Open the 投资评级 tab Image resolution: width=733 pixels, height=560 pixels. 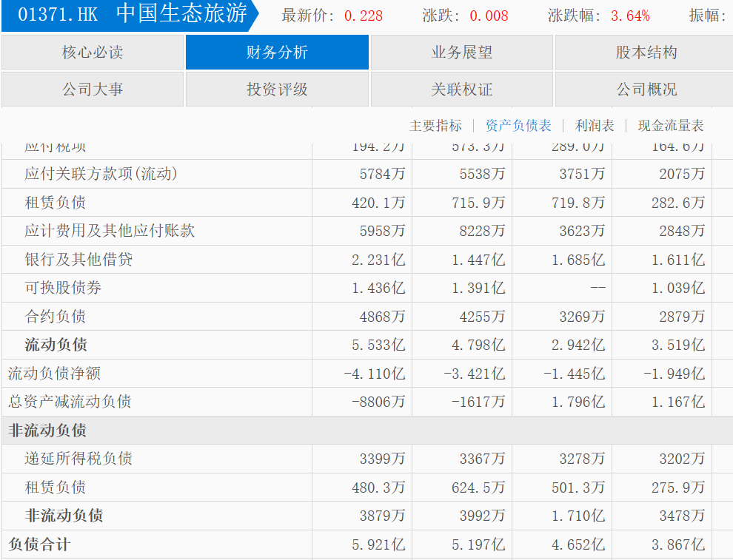pyautogui.click(x=277, y=90)
